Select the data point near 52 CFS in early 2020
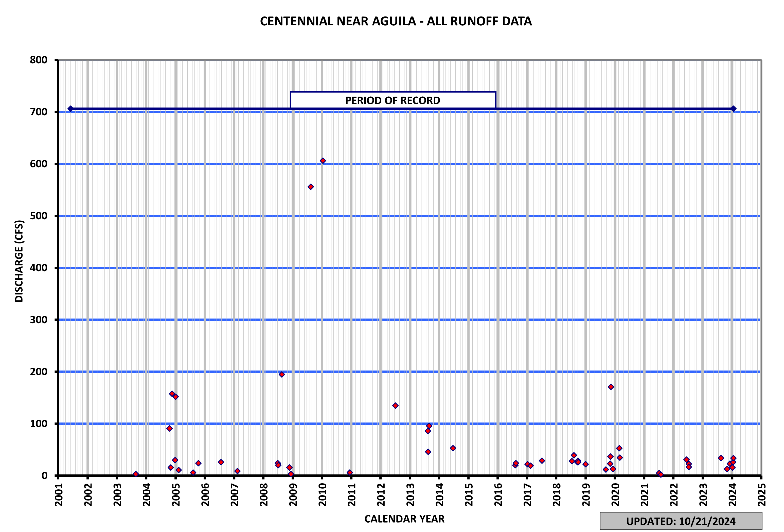784x532 pixels. 619,448
